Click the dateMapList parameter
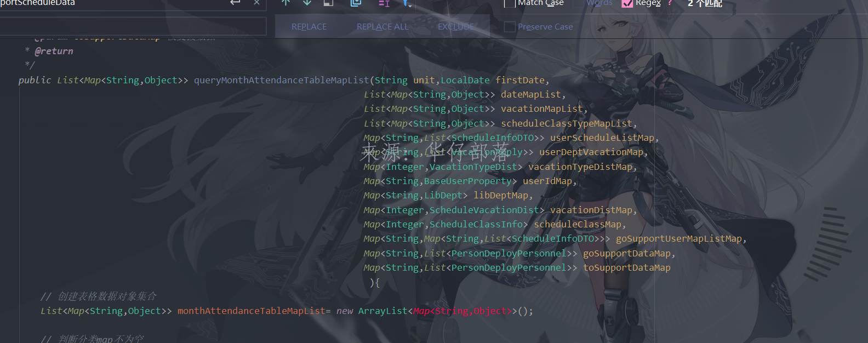 (531, 94)
